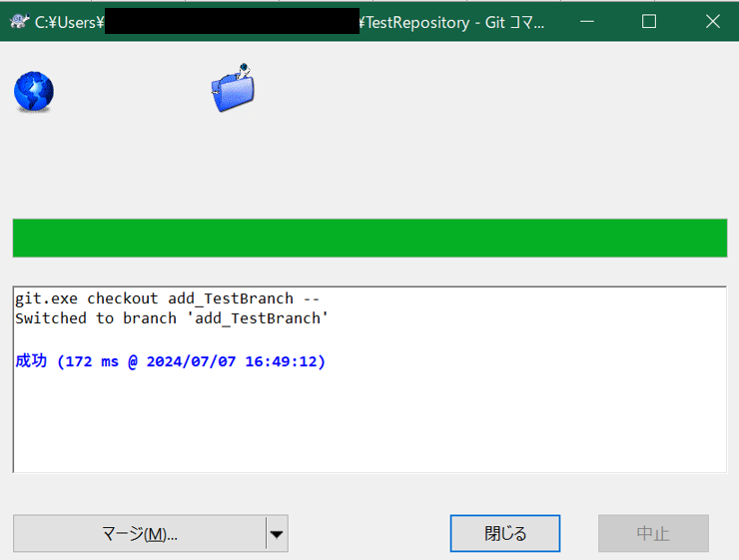Click the blue 成功 (172 ms) status line
Viewport: 739px width, 560px height.
tap(170, 361)
